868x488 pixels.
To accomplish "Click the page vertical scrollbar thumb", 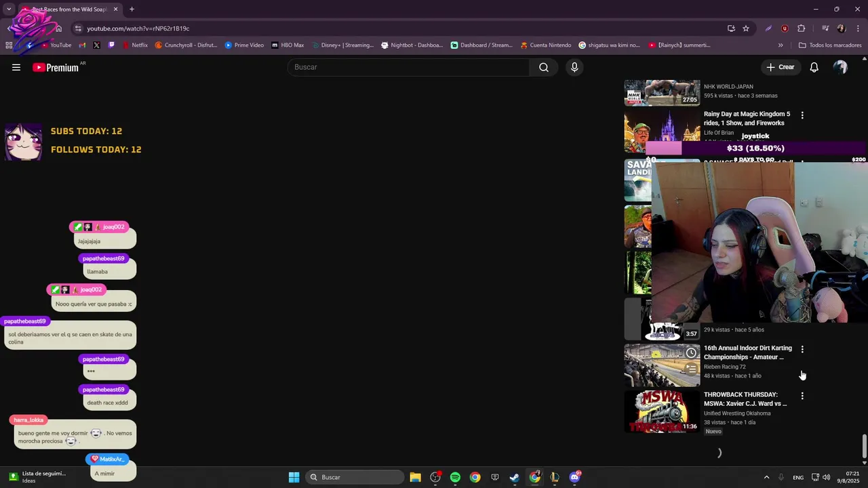I will point(864,447).
